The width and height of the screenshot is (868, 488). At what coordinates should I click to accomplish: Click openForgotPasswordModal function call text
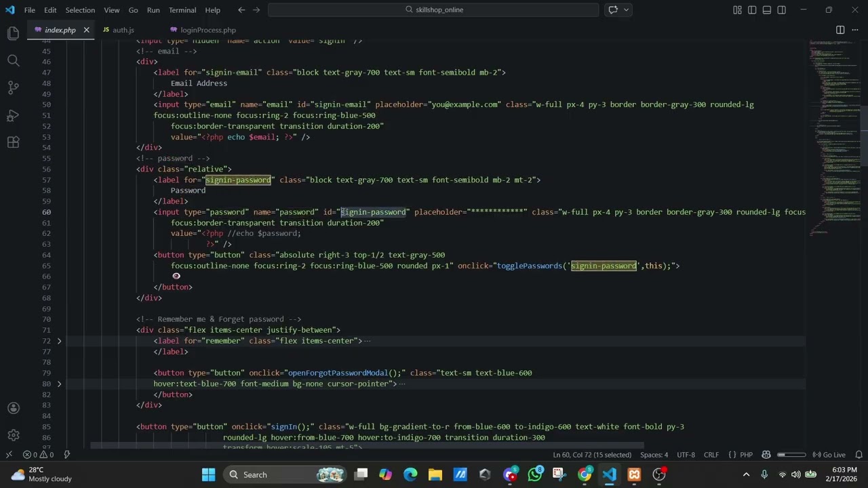[338, 373]
